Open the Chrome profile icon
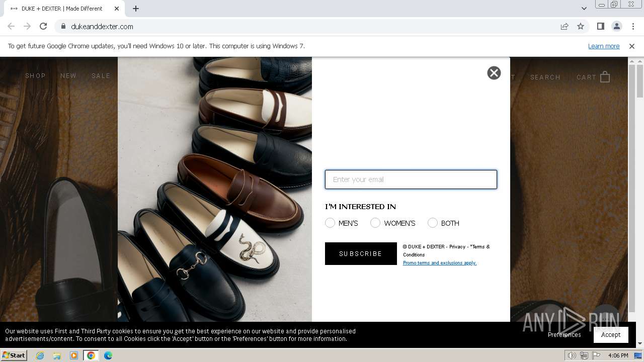The width and height of the screenshot is (644, 362). pos(616,27)
